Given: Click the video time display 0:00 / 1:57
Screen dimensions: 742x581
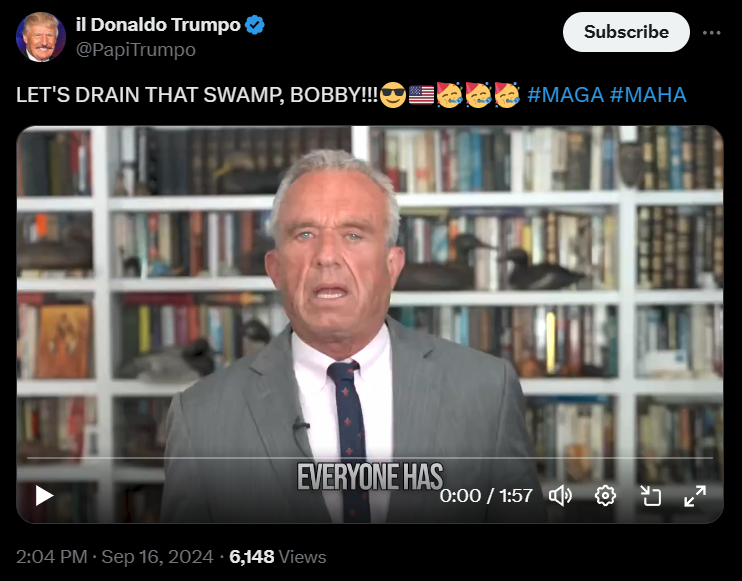Looking at the screenshot, I should pos(486,496).
